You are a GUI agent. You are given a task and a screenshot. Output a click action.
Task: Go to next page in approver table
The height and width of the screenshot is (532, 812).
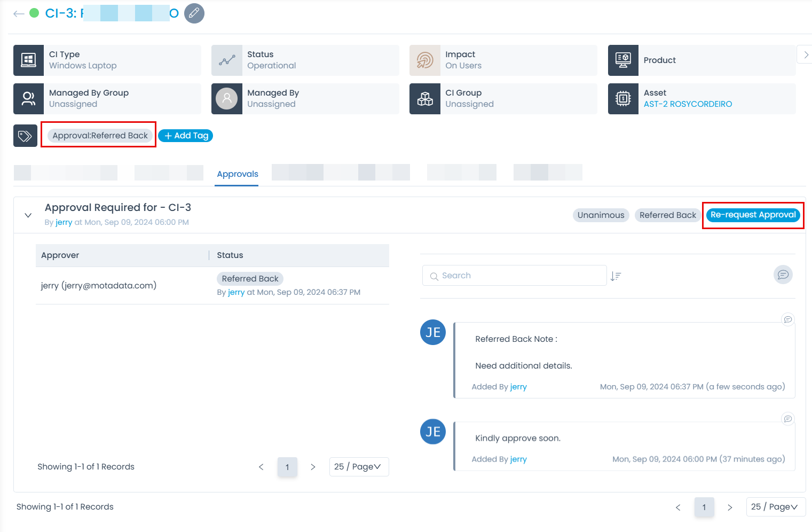coord(313,467)
